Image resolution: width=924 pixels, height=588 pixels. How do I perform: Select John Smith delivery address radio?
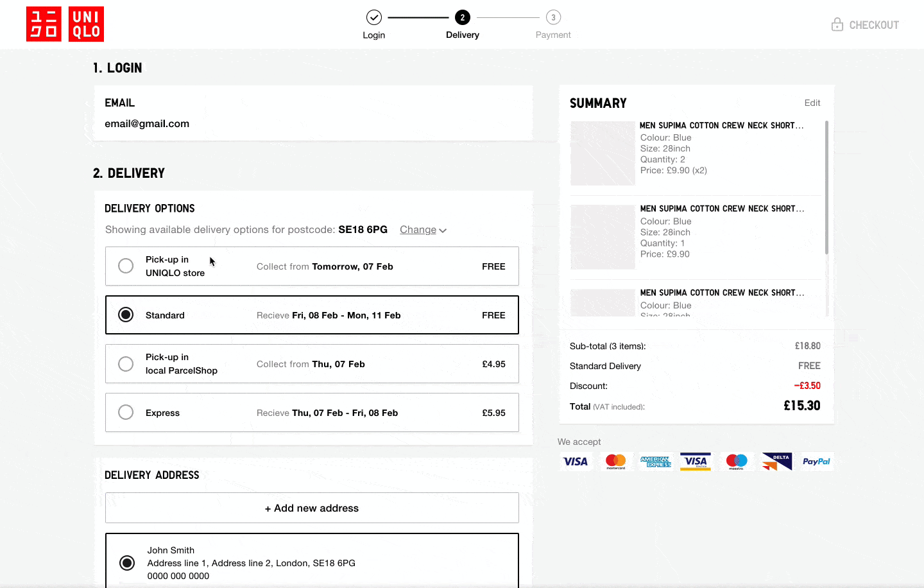click(x=127, y=563)
